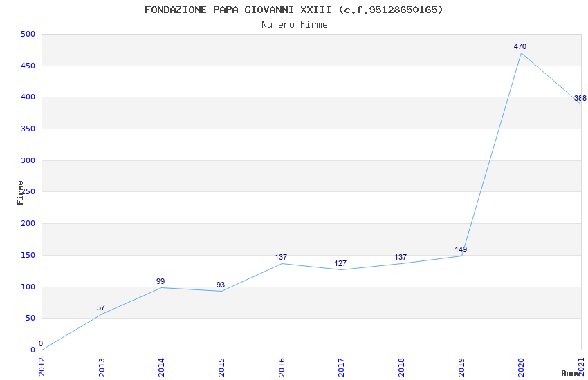Click the x-axis year 2012

click(x=42, y=367)
